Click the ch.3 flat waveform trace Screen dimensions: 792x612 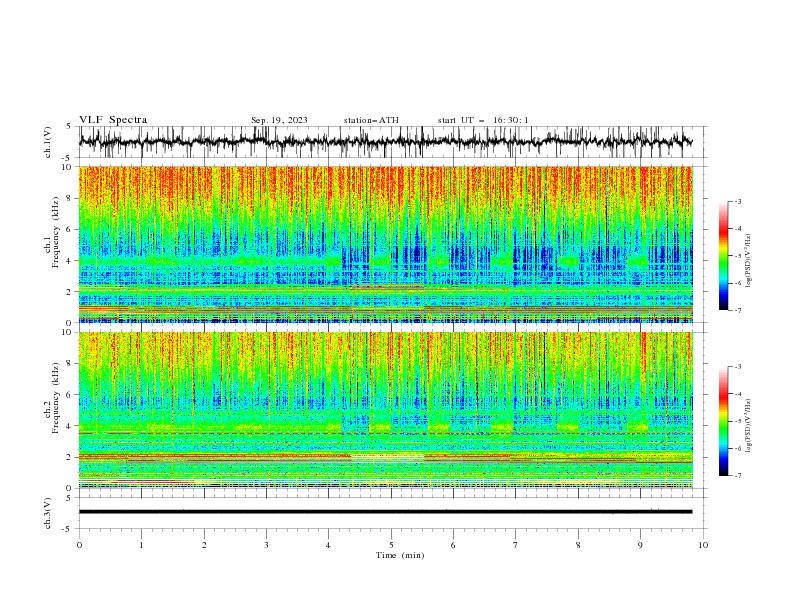pyautogui.click(x=385, y=512)
